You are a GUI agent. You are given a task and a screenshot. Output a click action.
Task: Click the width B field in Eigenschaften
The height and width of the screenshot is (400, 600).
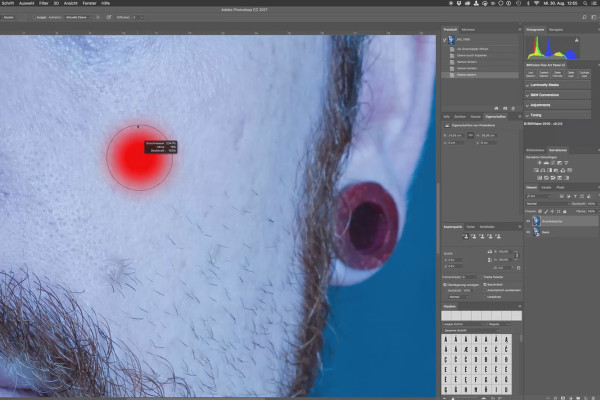457,136
